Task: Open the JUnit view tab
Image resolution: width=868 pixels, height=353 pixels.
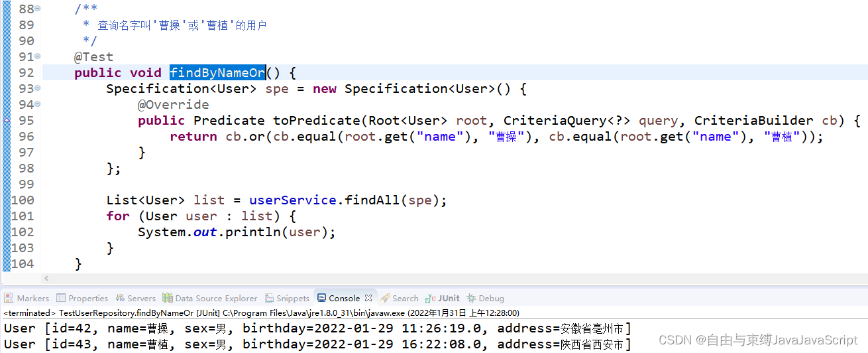Action: [443, 299]
